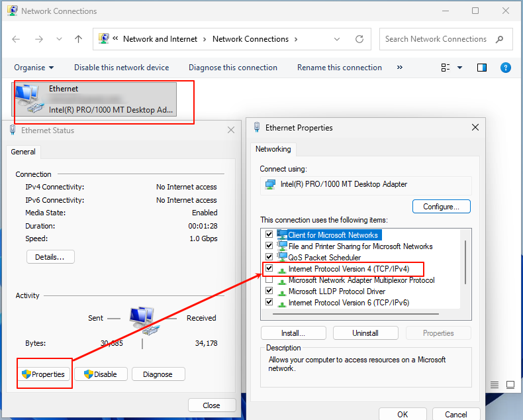
Task: Switch to details view icon in status bar
Action: [x=495, y=385]
